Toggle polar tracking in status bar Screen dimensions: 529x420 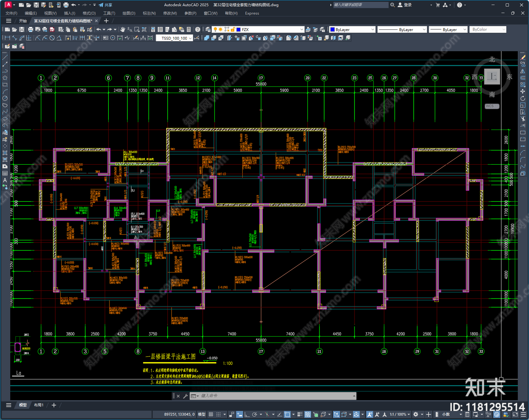pyautogui.click(x=254, y=414)
